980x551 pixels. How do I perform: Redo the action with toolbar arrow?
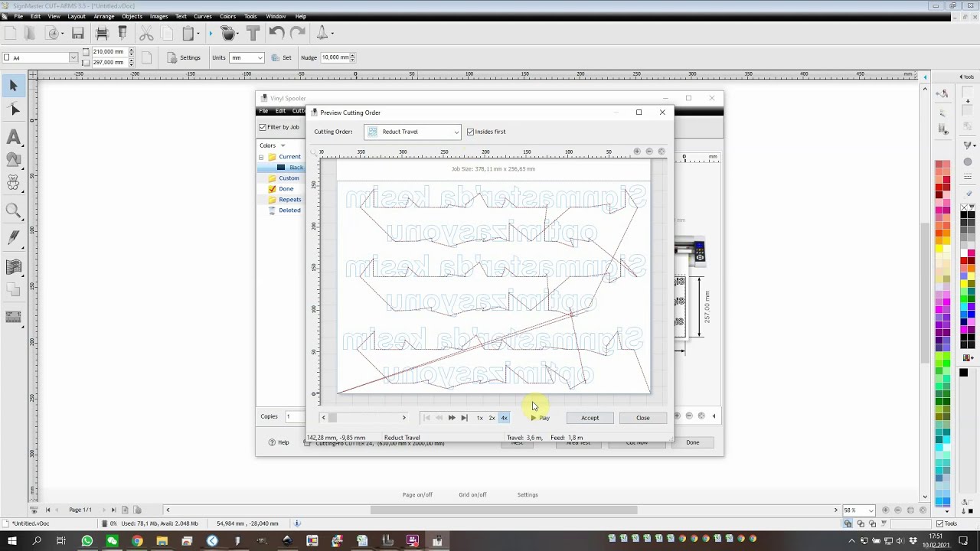coord(298,33)
